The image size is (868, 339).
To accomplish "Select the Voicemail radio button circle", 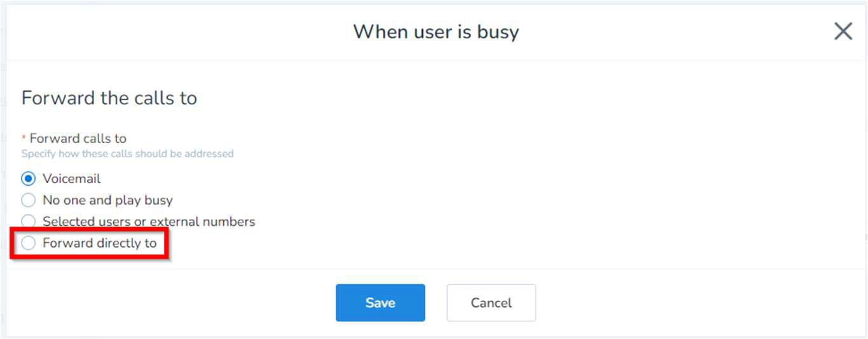I will tap(28, 179).
